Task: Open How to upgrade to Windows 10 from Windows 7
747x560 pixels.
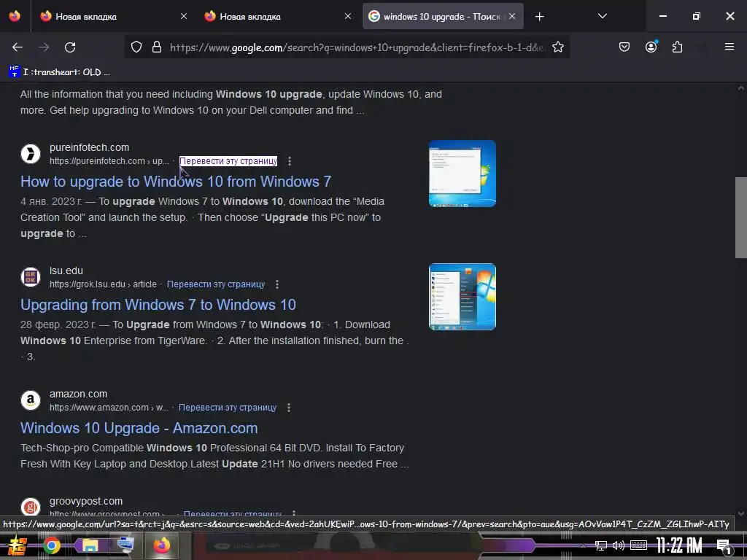Action: coord(176,182)
